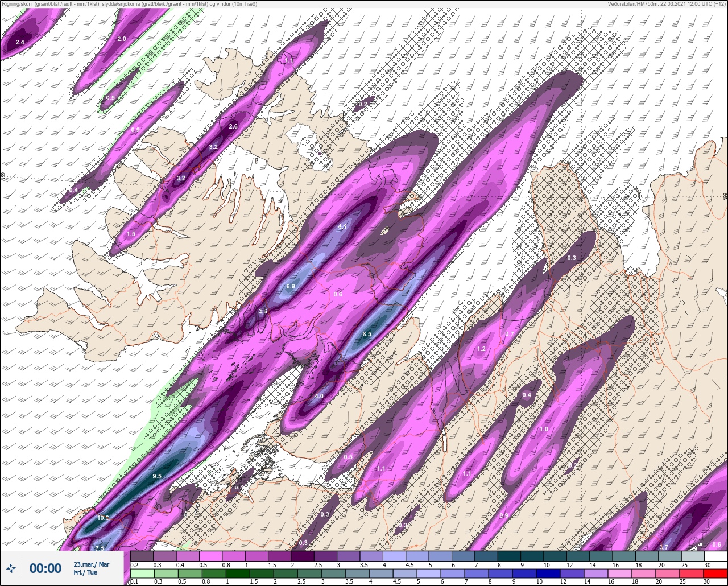
Task: Click the 6.9 precipitation value on the map
Action: click(x=291, y=286)
